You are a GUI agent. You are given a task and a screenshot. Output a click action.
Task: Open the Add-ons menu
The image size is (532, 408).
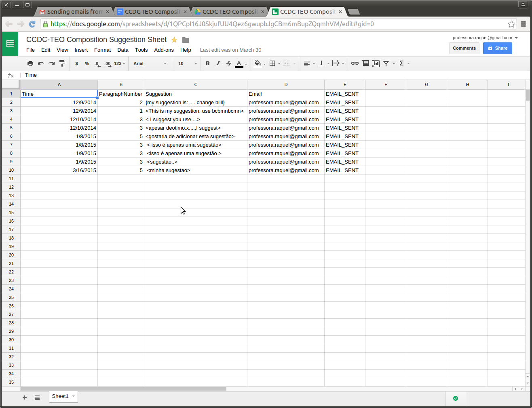pos(164,50)
